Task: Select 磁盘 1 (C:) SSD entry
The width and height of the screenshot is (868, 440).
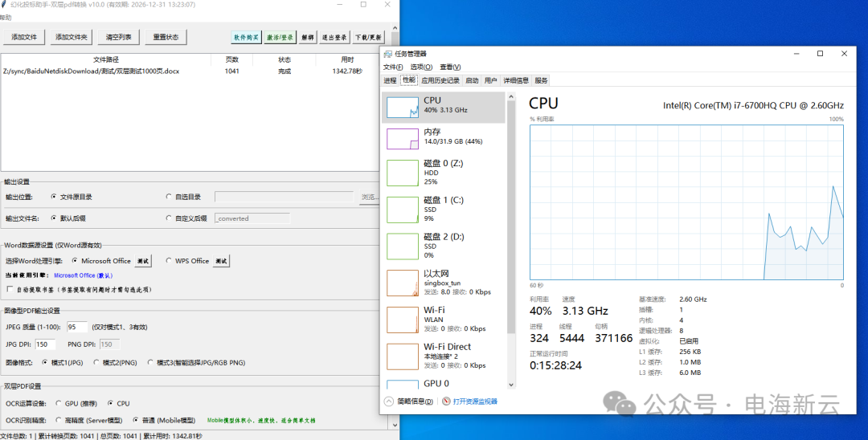Action: click(444, 209)
